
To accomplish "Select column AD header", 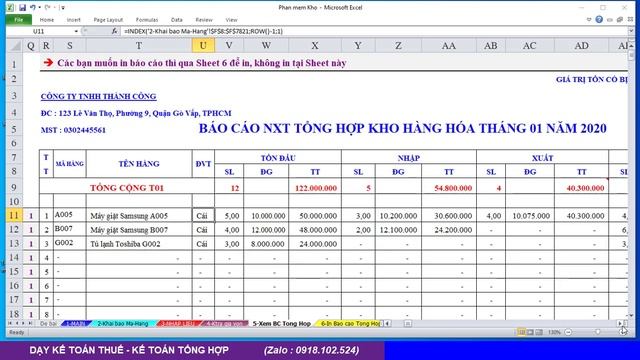I will click(x=581, y=46).
